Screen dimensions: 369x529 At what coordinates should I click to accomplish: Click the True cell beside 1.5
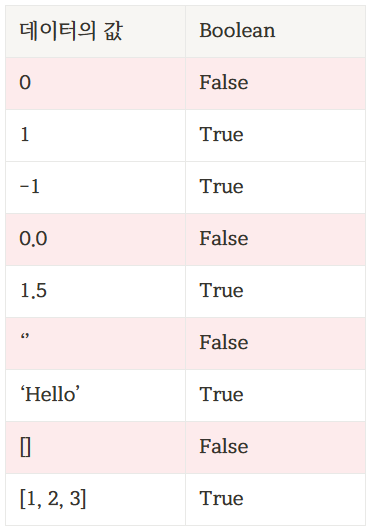tap(276, 291)
